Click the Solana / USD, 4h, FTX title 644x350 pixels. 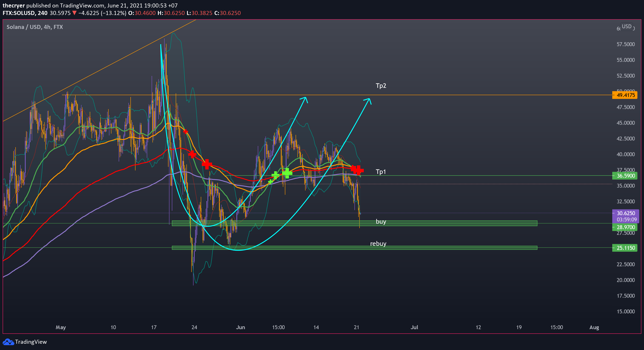[35, 27]
